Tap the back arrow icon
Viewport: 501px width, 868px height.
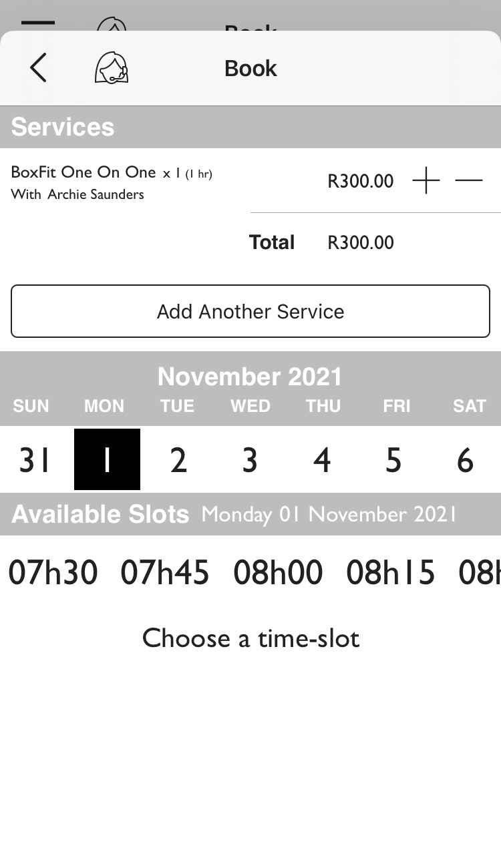38,68
